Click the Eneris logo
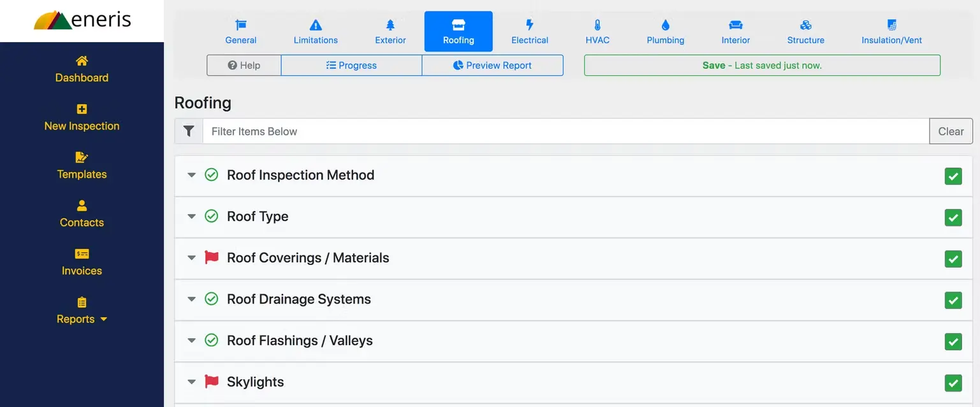The width and height of the screenshot is (980, 407). [x=82, y=20]
